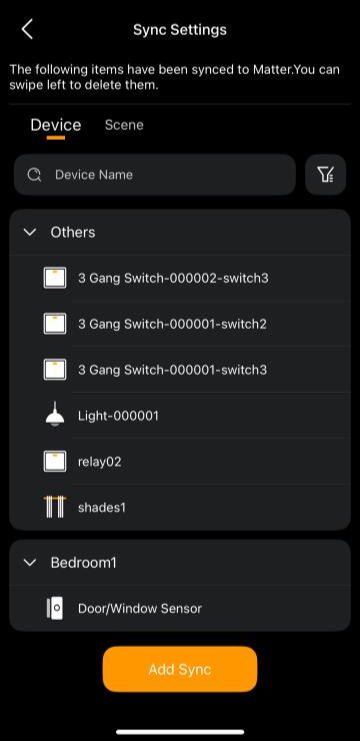Go back with the left arrow icon
Image resolution: width=360 pixels, height=741 pixels.
27,29
